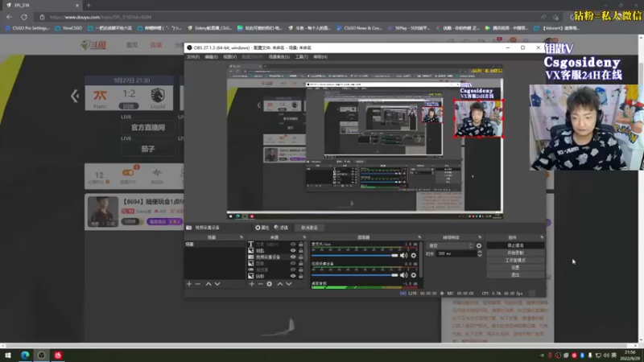The image size is (644, 362).
Task: Adjust 麦克风/Aux volume slider
Action: pos(355,255)
